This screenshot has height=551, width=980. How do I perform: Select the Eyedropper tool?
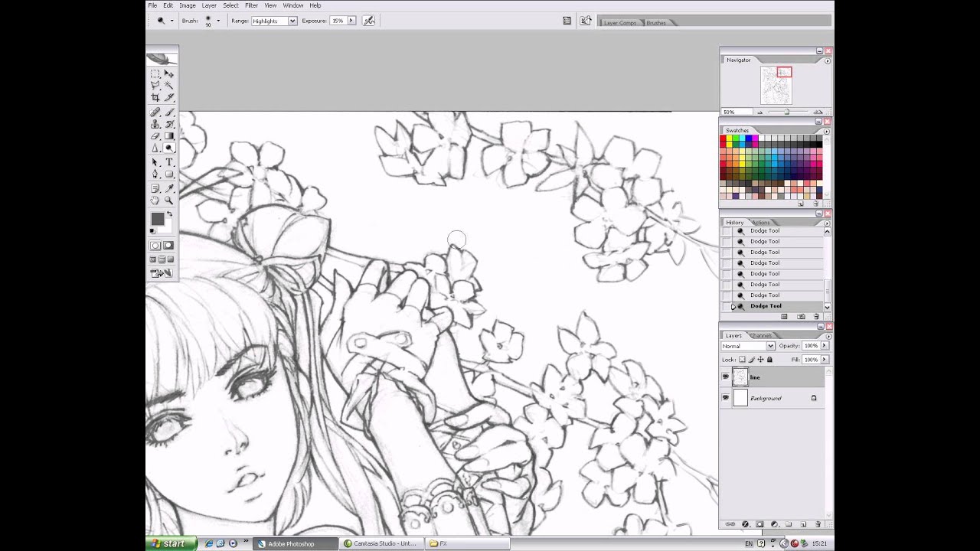tap(169, 188)
